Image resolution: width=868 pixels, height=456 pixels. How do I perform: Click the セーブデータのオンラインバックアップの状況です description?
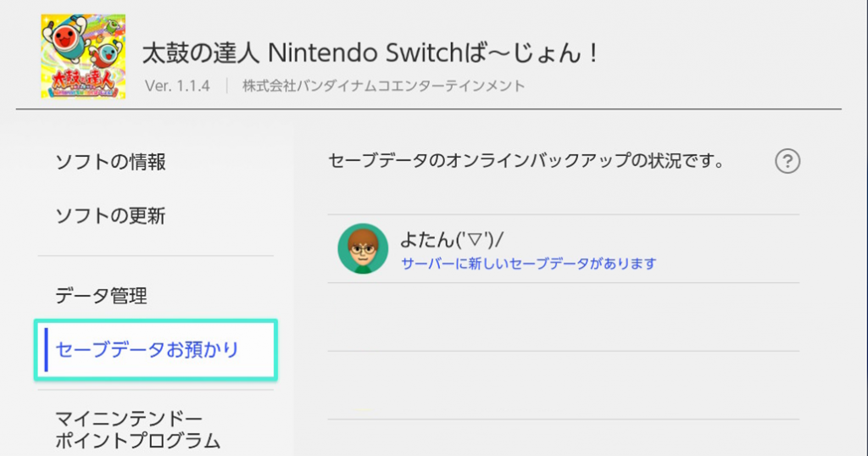[x=526, y=161]
